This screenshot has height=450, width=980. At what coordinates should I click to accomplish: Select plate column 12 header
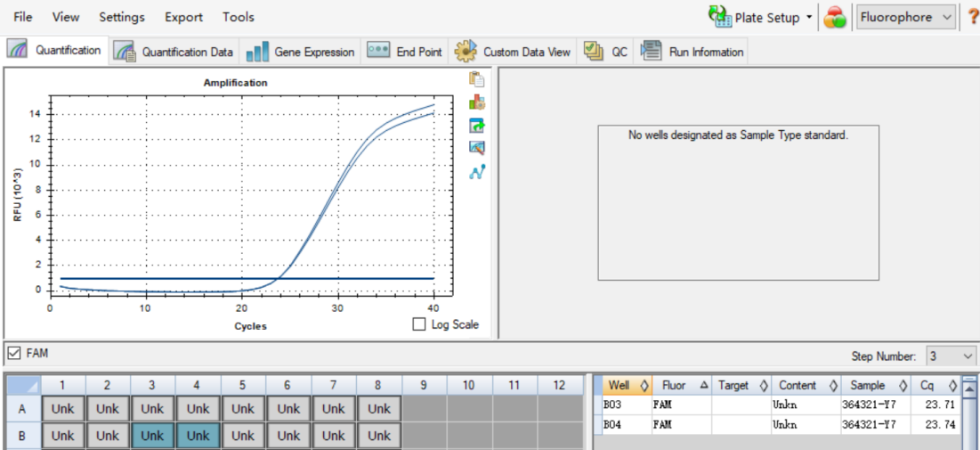tap(559, 386)
